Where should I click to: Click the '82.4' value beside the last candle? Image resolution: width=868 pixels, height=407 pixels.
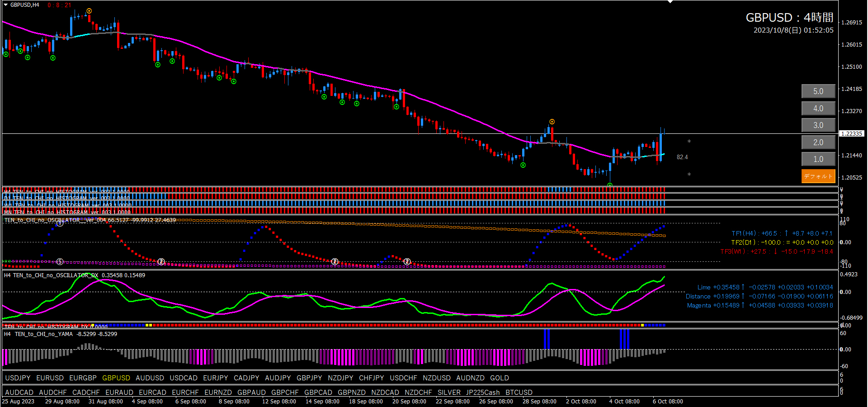[682, 157]
